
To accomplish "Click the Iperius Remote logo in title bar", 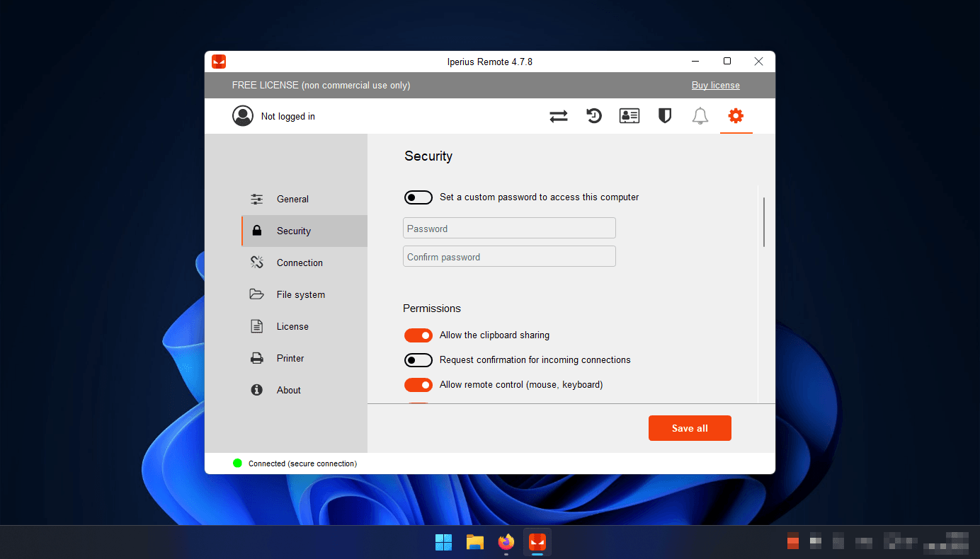I will (219, 62).
